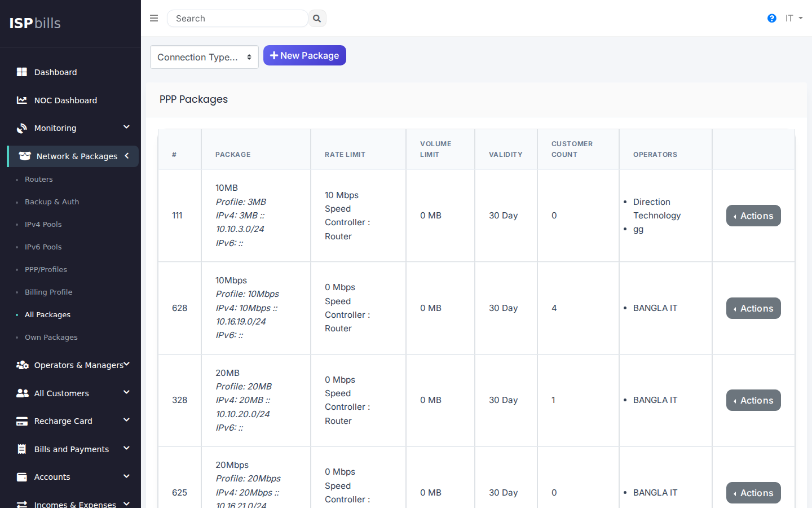
Task: Click the hamburger menu icon
Action: pos(154,18)
